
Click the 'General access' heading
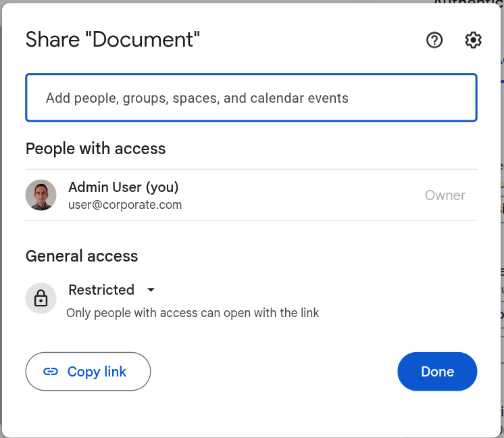coord(82,256)
